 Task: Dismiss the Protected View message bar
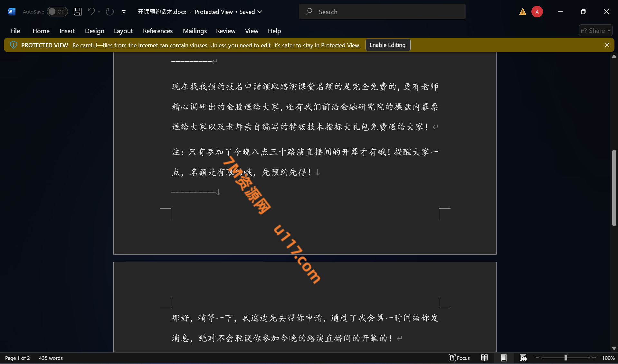[x=607, y=45]
